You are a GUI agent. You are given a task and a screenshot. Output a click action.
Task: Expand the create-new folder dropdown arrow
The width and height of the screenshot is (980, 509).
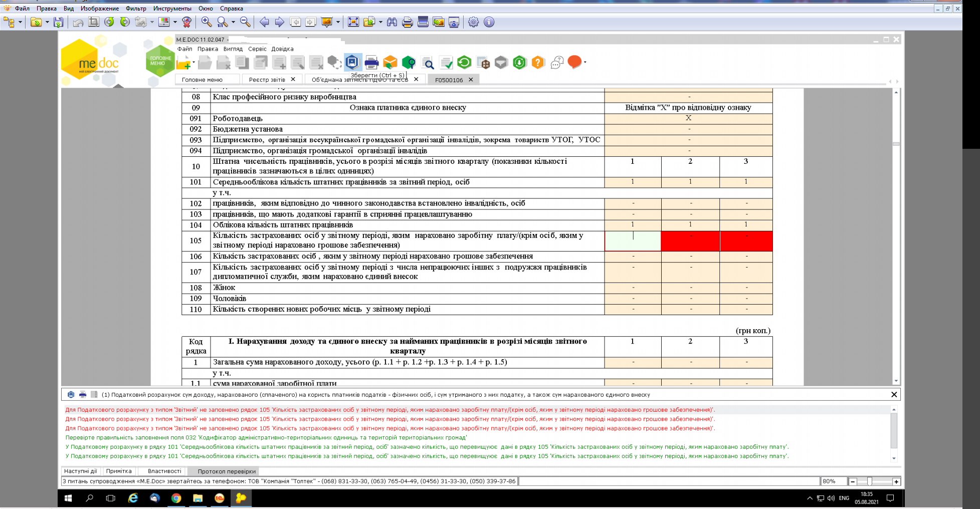(193, 63)
